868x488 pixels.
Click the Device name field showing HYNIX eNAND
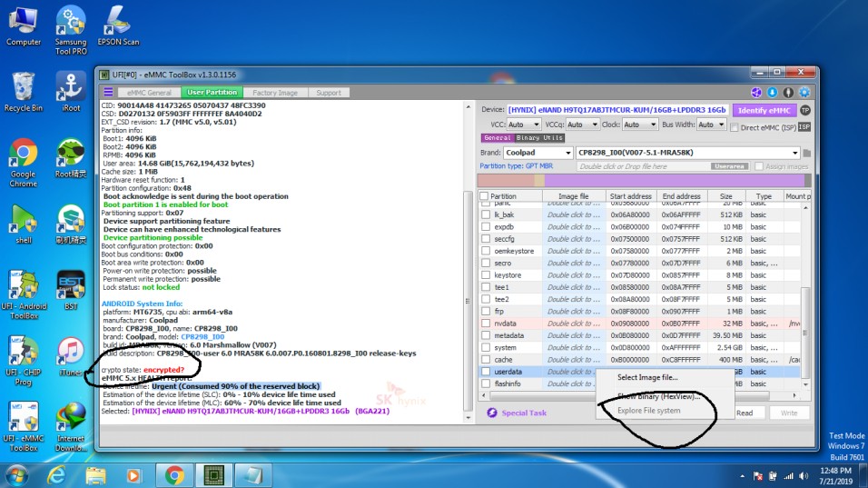[617, 110]
